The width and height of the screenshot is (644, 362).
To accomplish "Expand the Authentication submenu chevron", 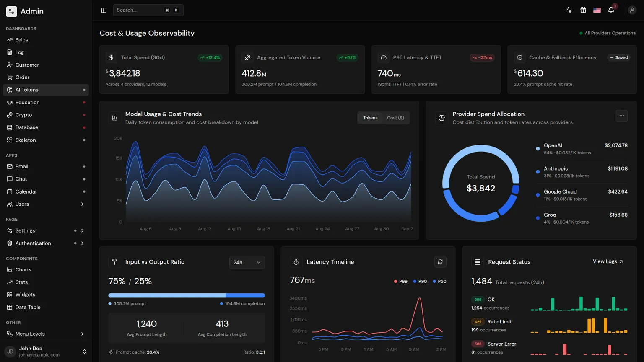I will click(x=82, y=243).
